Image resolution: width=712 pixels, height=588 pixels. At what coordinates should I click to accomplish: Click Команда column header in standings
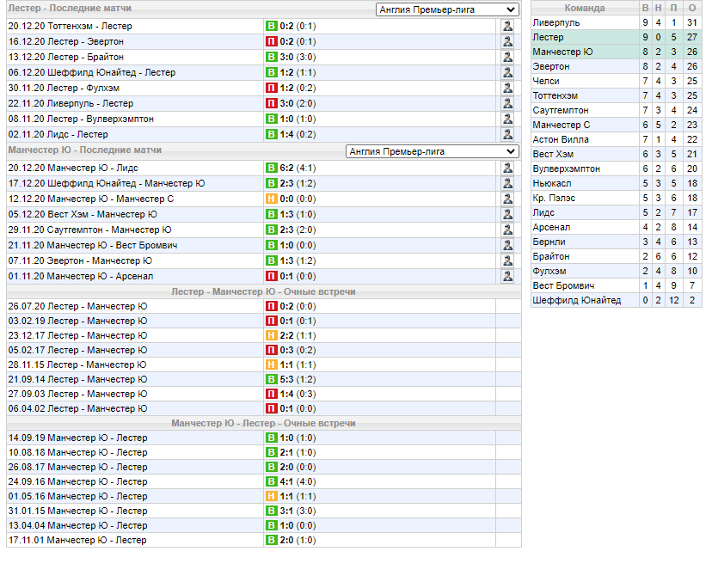pyautogui.click(x=585, y=8)
